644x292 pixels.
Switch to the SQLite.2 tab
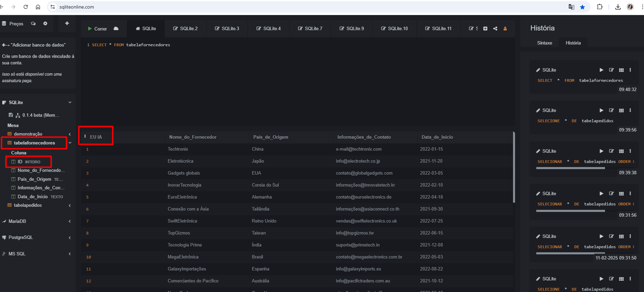(186, 28)
